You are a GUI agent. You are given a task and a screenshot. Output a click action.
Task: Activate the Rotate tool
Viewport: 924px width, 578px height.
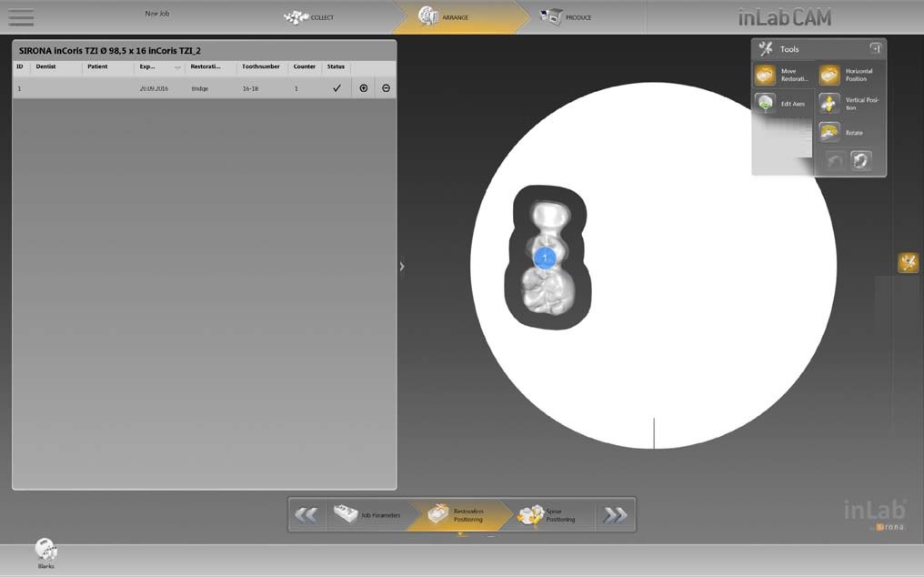pyautogui.click(x=842, y=132)
